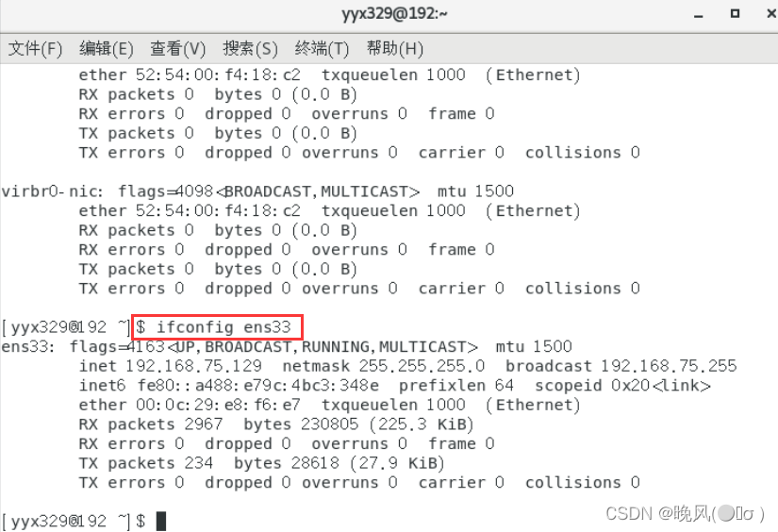
Task: Click the ifconfig ens33 command text
Action: (223, 327)
